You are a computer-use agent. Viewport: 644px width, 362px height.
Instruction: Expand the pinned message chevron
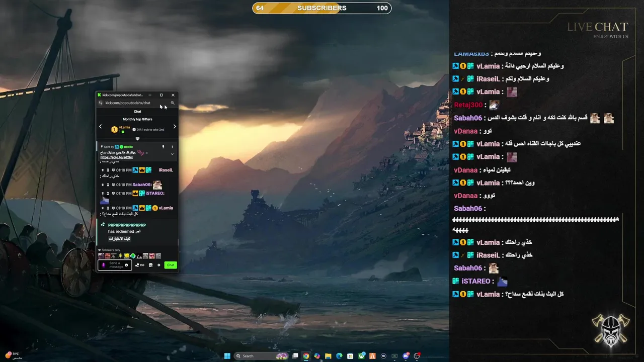click(x=172, y=154)
